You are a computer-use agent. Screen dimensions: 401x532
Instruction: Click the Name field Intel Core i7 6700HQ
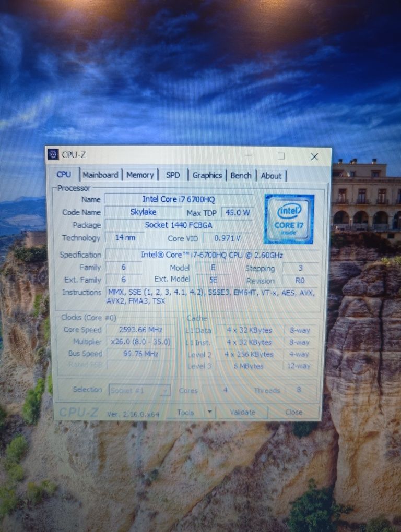[179, 199]
